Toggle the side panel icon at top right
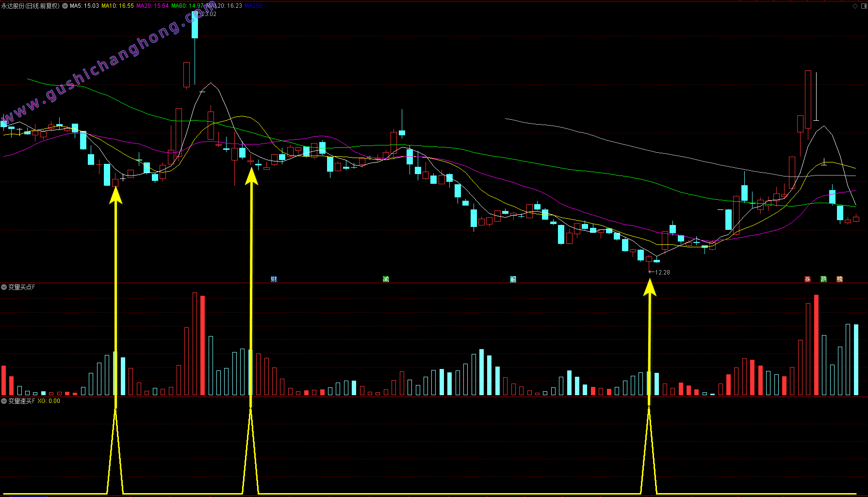The width and height of the screenshot is (868, 497). click(863, 6)
